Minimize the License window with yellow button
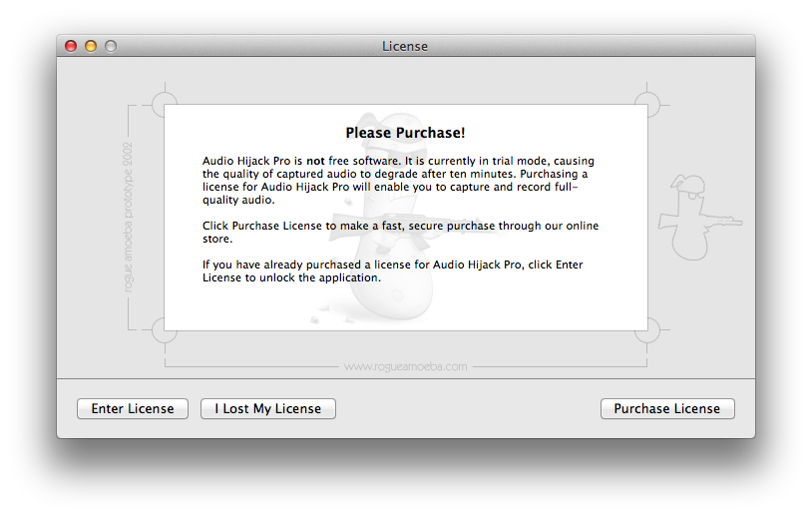Screen dimensions: 812x517 point(91,46)
